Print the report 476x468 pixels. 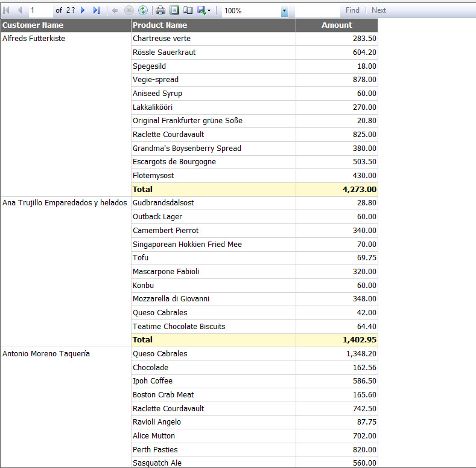pyautogui.click(x=160, y=11)
